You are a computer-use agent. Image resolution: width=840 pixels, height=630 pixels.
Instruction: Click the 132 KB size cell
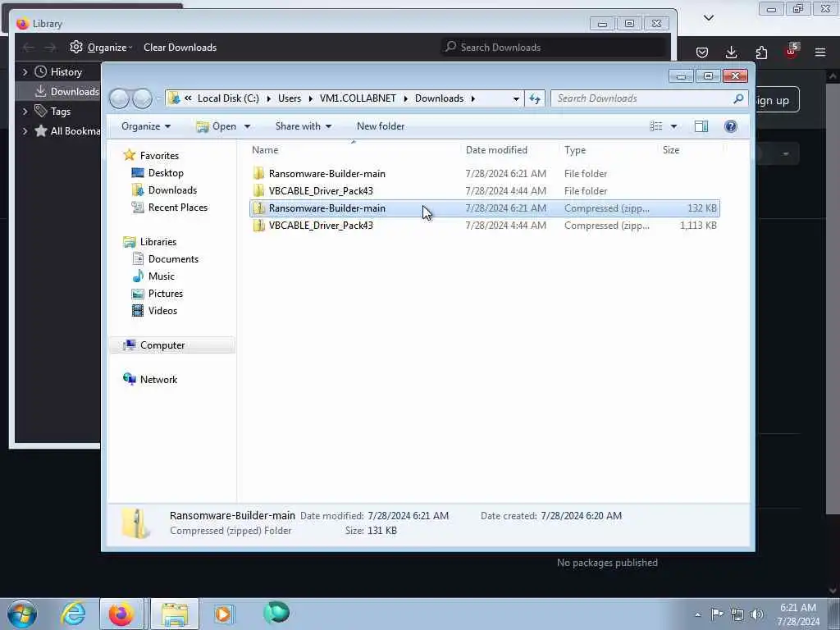(x=702, y=208)
